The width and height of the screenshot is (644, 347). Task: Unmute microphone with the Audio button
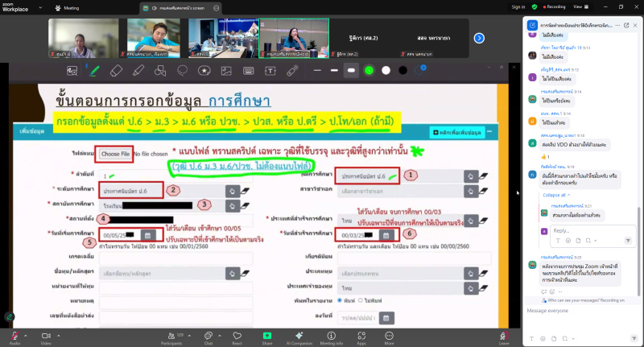point(14,335)
